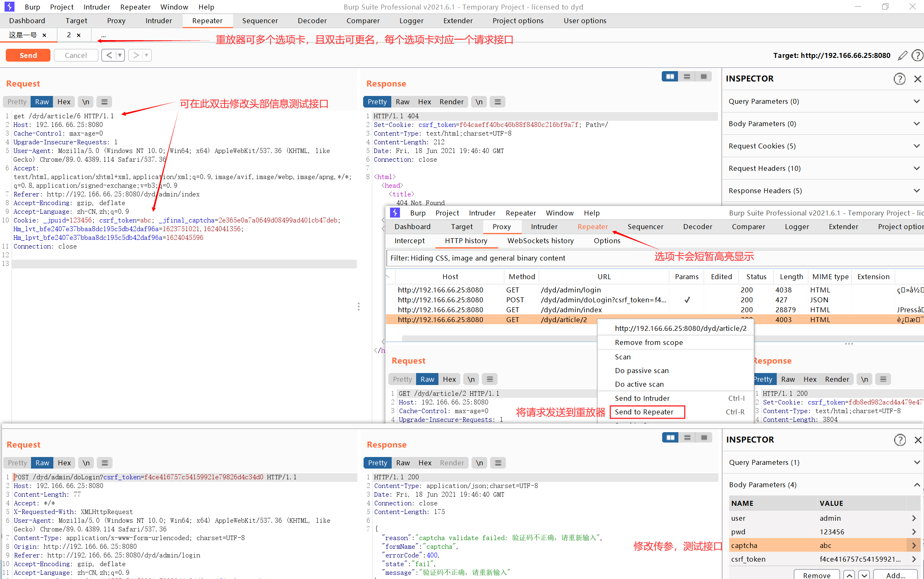Open lower Response hamburger options menu

click(x=498, y=463)
